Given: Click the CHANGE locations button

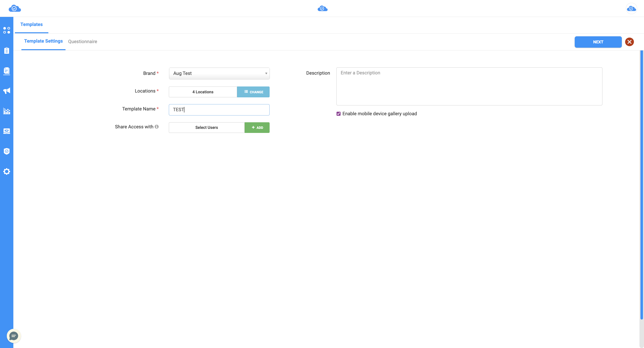Looking at the screenshot, I should [253, 92].
